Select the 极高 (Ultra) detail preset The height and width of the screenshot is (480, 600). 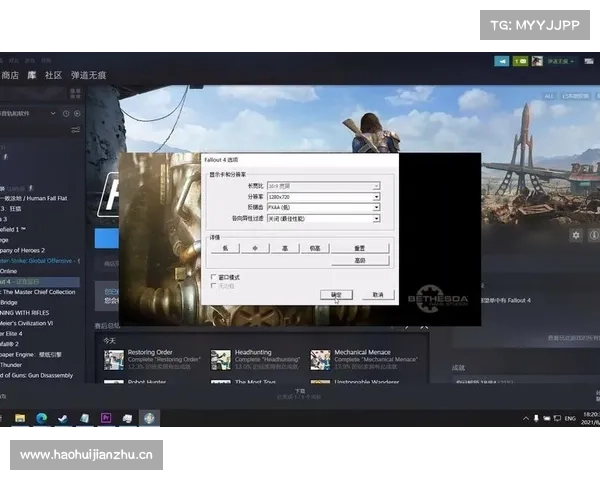coord(315,248)
